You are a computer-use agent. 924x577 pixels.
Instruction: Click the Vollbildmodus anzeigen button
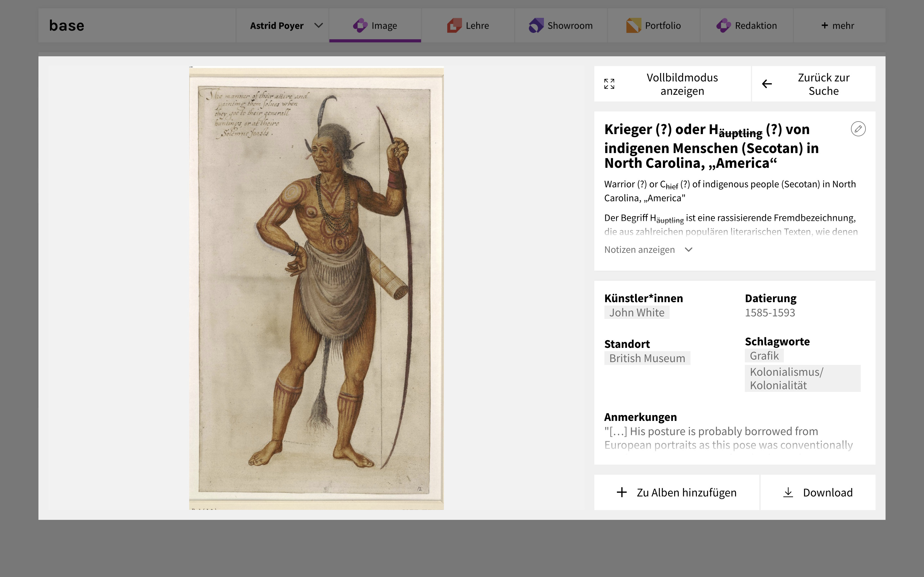(x=672, y=84)
